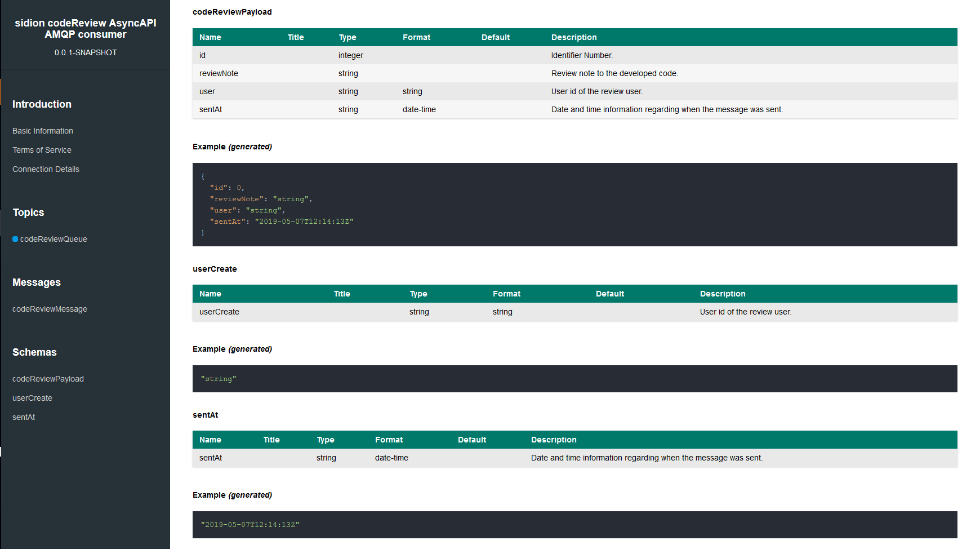Click the blue badge beside codeReviewQueue
The height and width of the screenshot is (549, 980).
coord(15,239)
